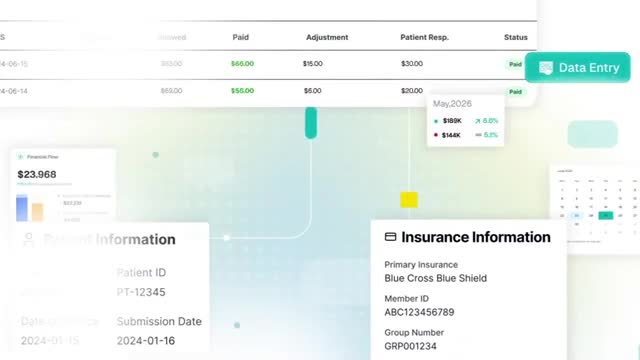The width and height of the screenshot is (640, 360).
Task: Click the $144K value in the tooltip
Action: point(451,135)
